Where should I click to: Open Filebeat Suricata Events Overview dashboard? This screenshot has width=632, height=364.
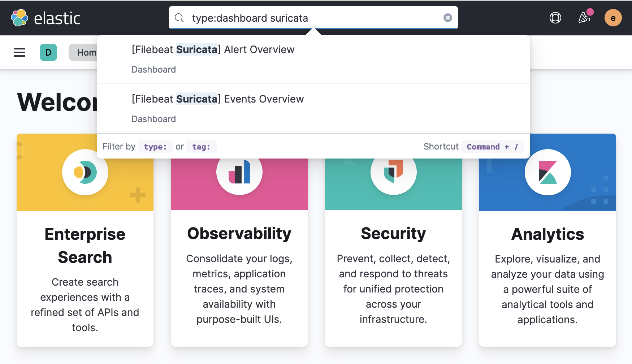click(x=313, y=109)
